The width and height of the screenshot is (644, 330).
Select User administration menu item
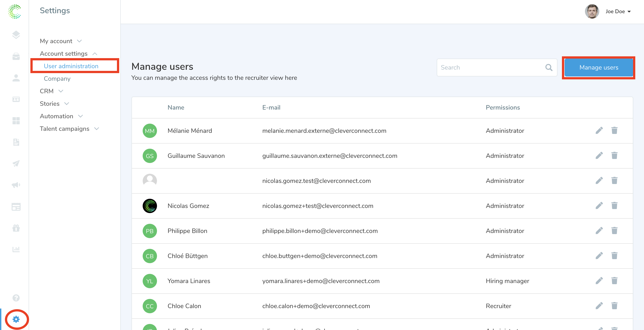coord(71,66)
